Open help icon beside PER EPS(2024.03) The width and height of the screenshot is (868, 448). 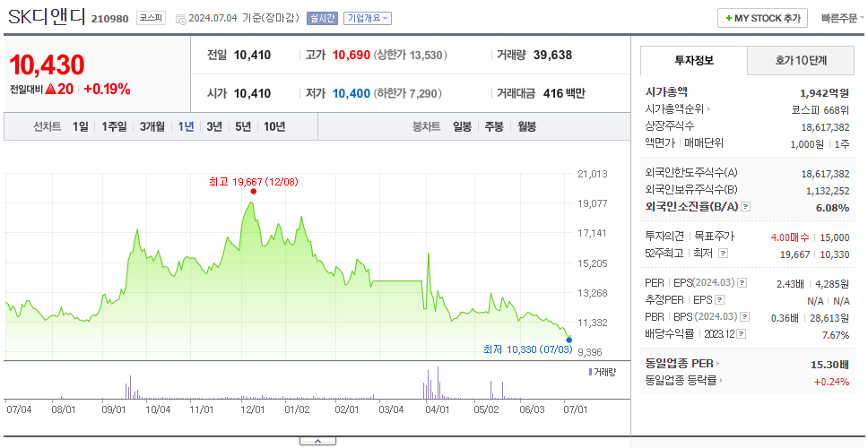pos(742,283)
